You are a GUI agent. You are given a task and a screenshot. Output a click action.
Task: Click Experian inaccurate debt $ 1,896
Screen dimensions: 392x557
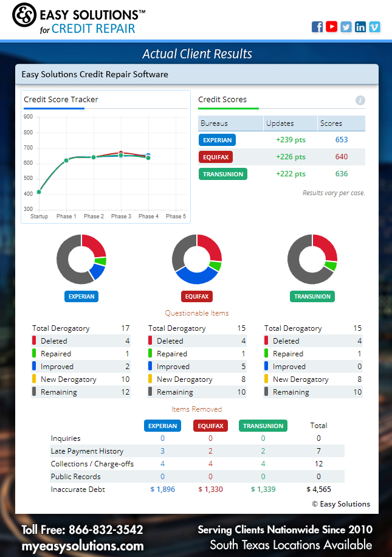coord(163,489)
